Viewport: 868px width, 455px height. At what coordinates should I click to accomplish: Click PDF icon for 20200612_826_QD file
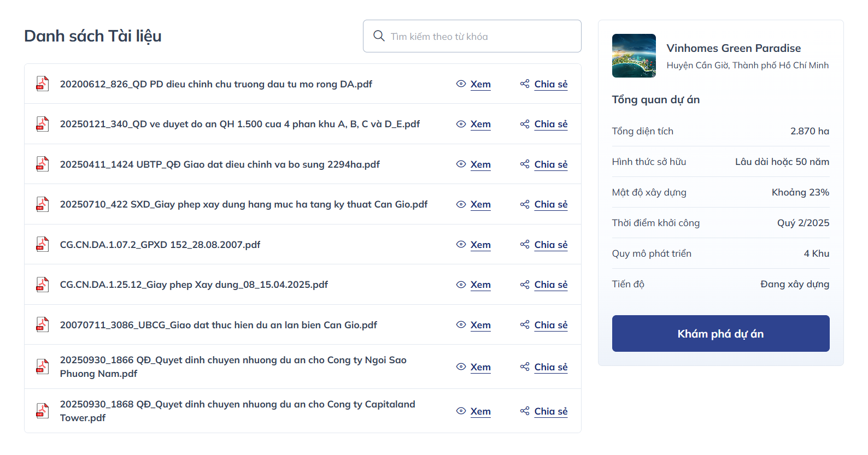coord(42,84)
